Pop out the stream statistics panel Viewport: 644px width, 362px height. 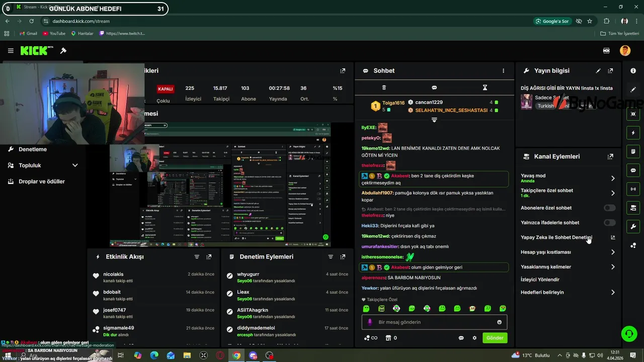(343, 71)
